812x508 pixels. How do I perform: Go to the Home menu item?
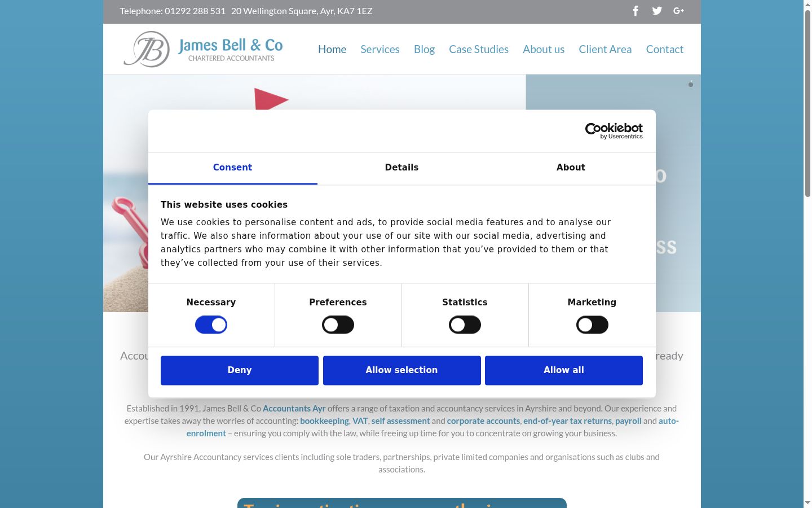pos(332,49)
